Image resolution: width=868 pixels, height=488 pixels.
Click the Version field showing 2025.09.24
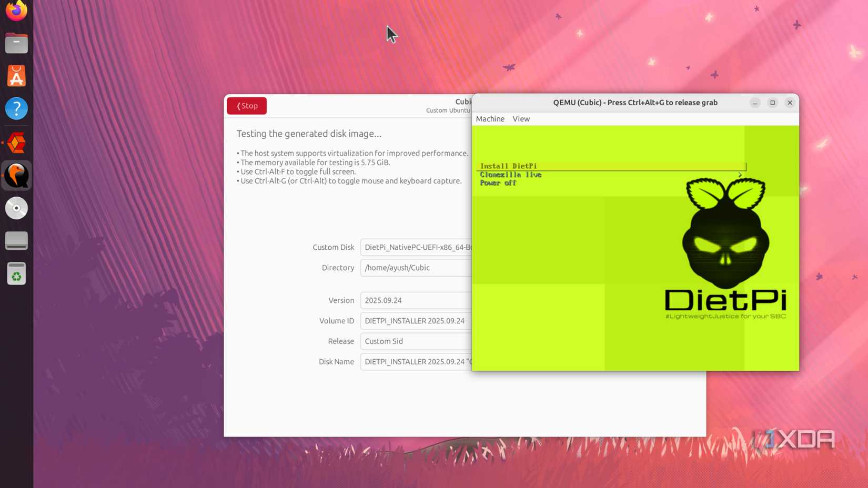click(x=416, y=300)
